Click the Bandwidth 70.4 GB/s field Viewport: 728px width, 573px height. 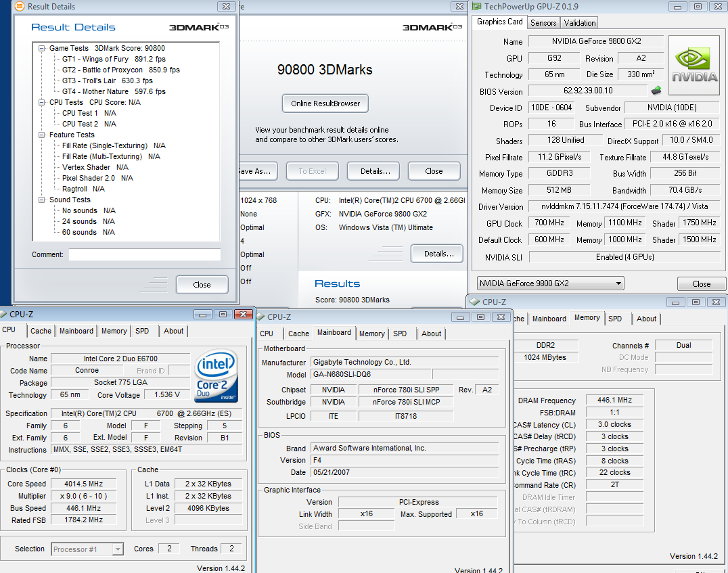(685, 190)
